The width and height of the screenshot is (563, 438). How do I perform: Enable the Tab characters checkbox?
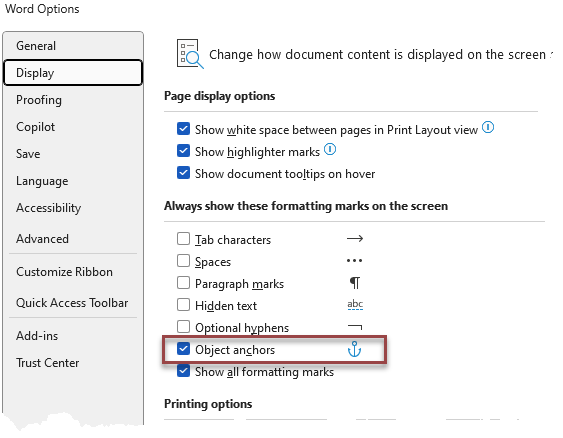tap(183, 239)
